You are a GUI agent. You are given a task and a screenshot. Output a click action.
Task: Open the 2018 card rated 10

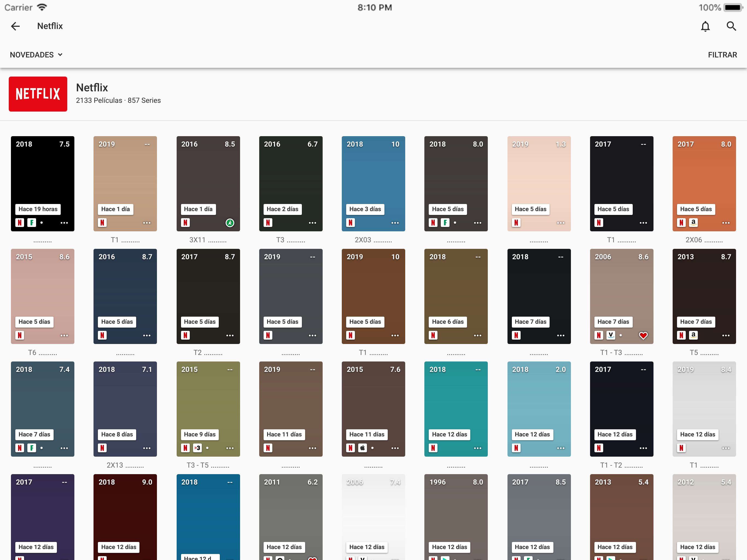coord(373,183)
